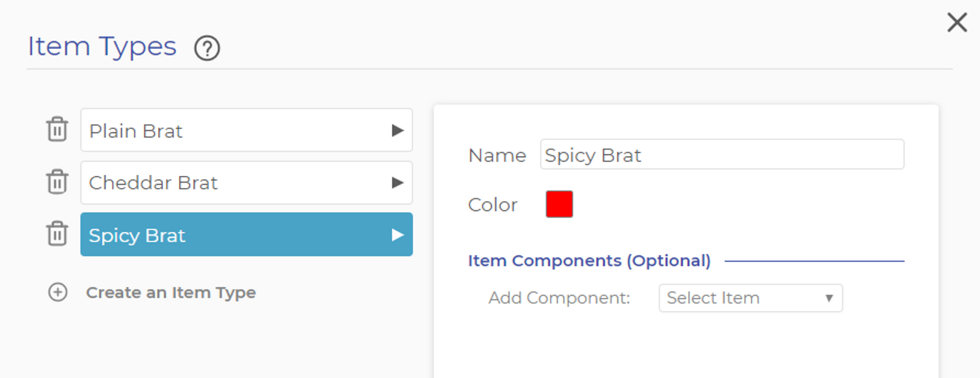Viewport: 980px width, 378px height.
Task: Click the Add Component label
Action: pyautogui.click(x=559, y=298)
